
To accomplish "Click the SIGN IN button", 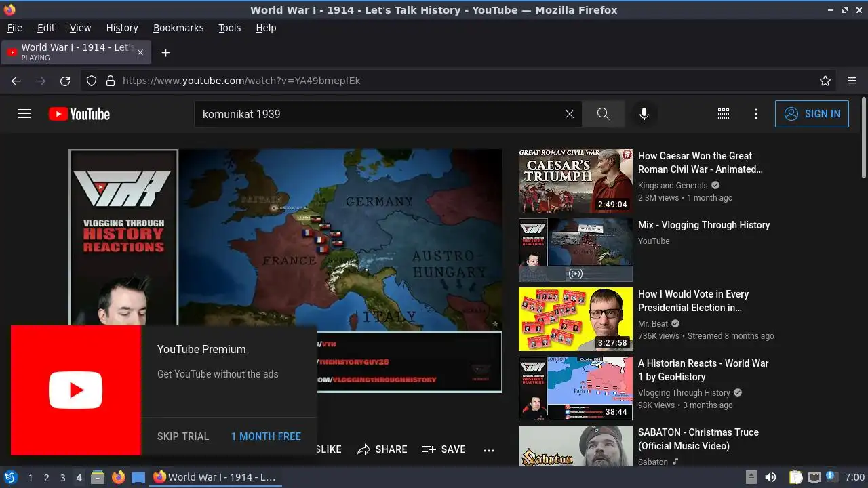I will coord(812,114).
